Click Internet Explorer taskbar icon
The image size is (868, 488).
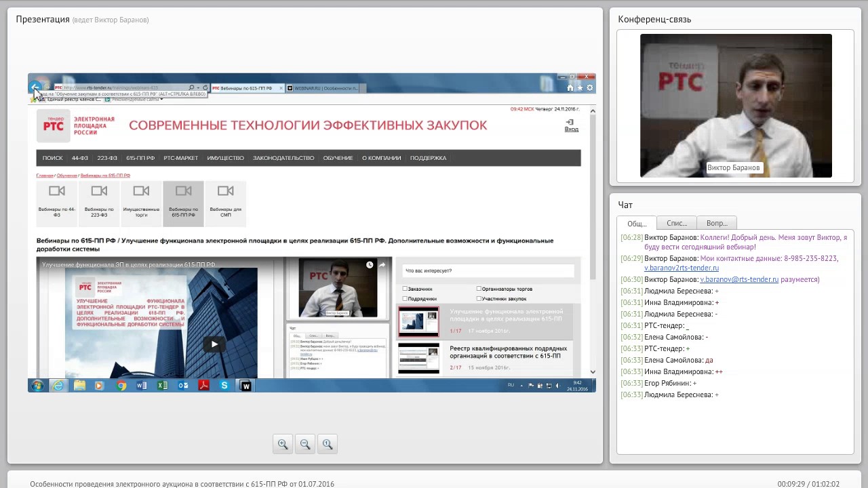click(58, 386)
